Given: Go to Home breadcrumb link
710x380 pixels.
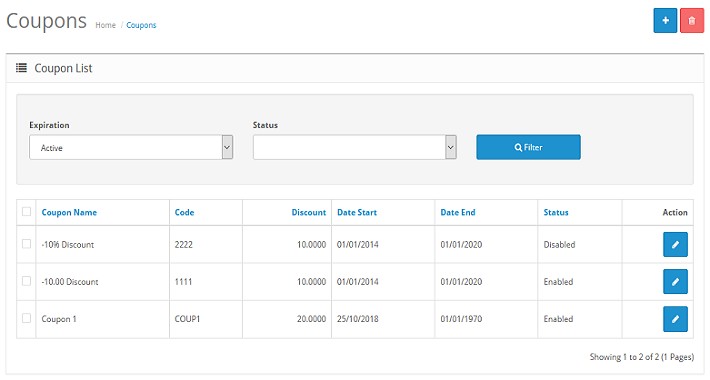Looking at the screenshot, I should [x=106, y=25].
